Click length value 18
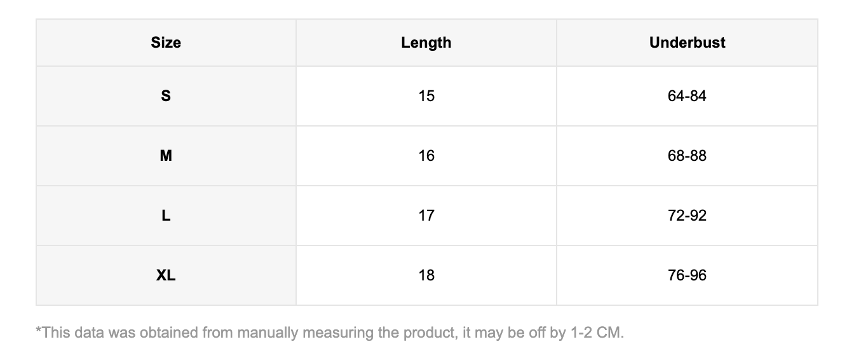This screenshot has height=351, width=868. (x=426, y=275)
